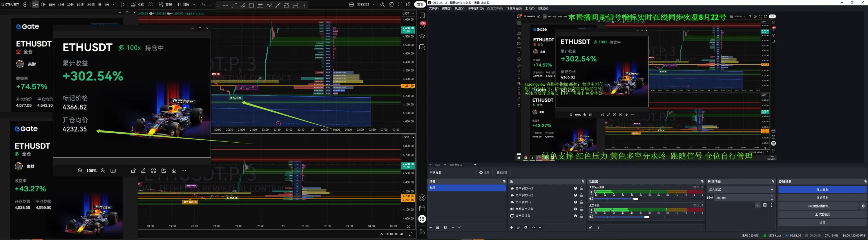868x240 pixels.
Task: Hide the 文本 (GDI+) 2 source
Action: click(575, 195)
